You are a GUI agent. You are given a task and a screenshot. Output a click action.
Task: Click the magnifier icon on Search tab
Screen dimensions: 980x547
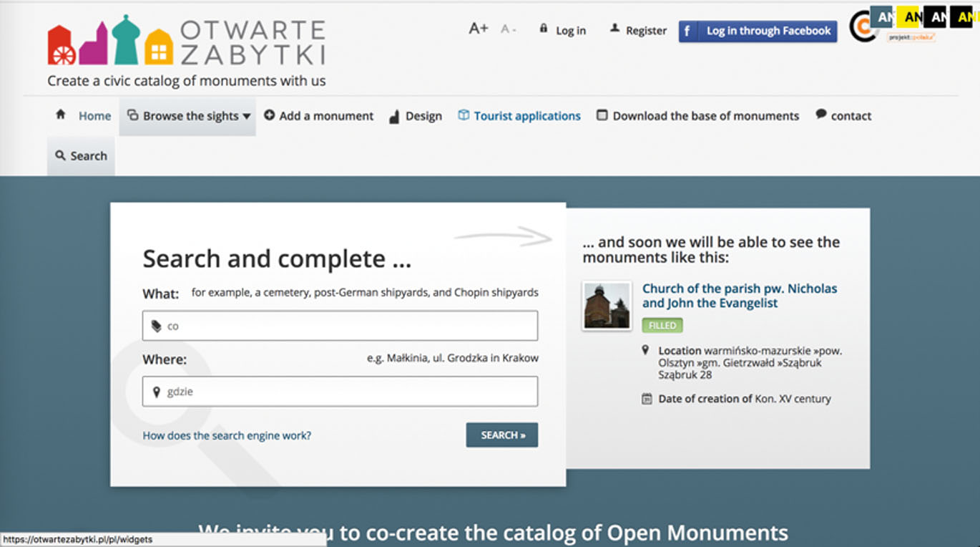tap(60, 155)
